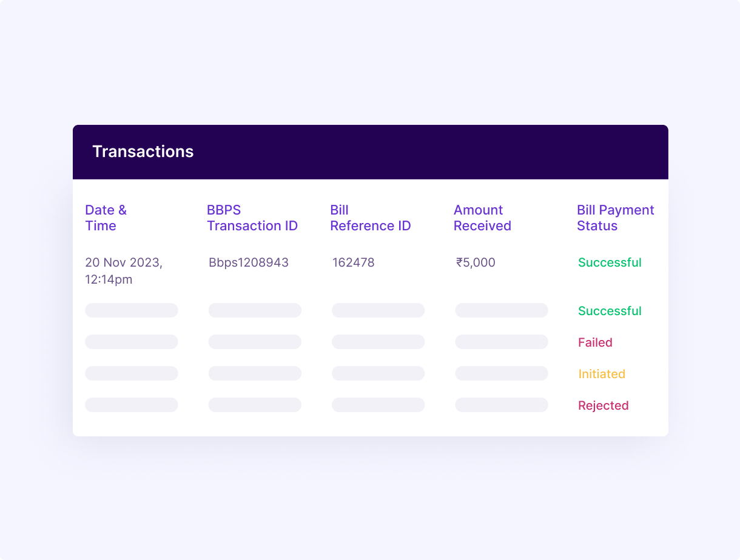Click amount placeholder in the Rejected row
This screenshot has width=740, height=560.
click(x=501, y=405)
